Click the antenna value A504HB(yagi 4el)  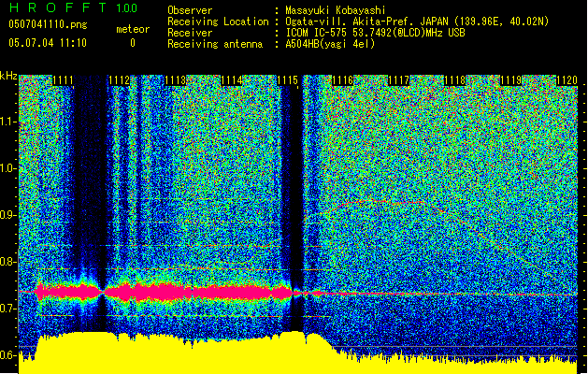(x=330, y=44)
